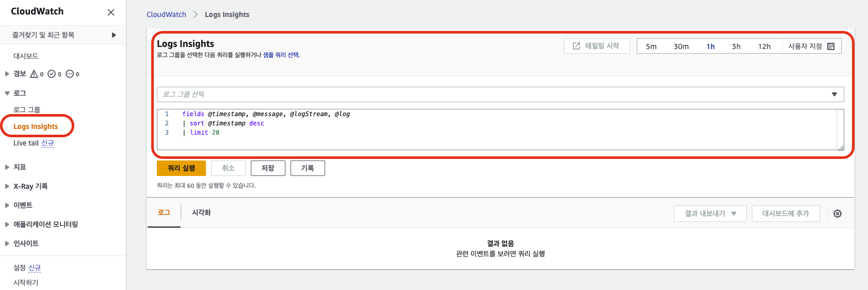Image resolution: width=868 pixels, height=290 pixels.
Task: Click the 저장 button
Action: (x=268, y=168)
